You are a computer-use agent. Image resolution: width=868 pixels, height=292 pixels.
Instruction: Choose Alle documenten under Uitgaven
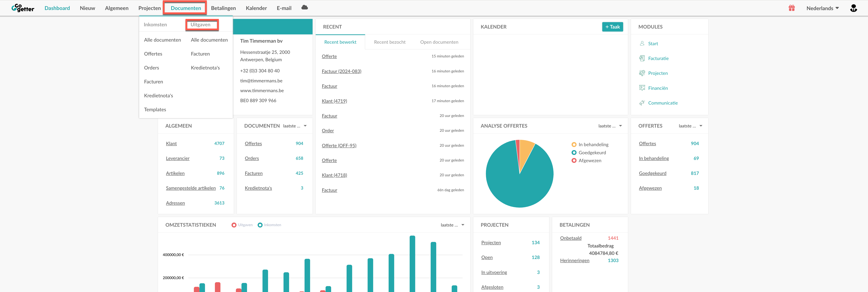tap(209, 40)
